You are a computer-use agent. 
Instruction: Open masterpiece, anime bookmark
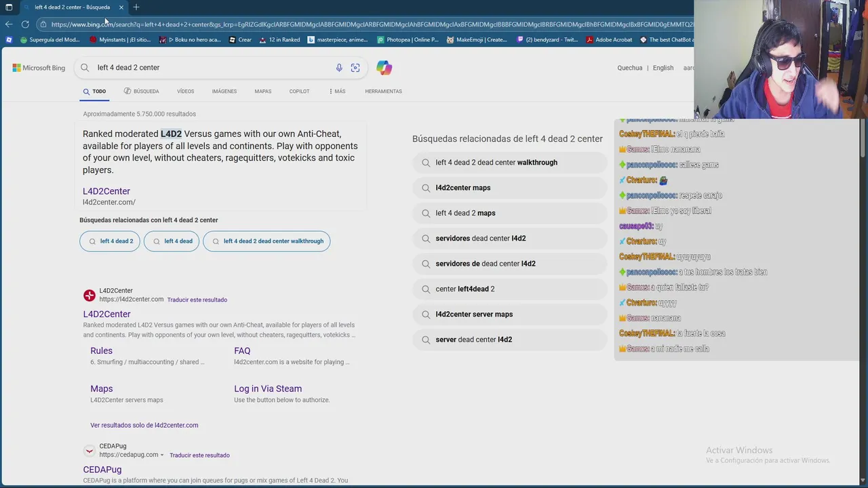(338, 40)
